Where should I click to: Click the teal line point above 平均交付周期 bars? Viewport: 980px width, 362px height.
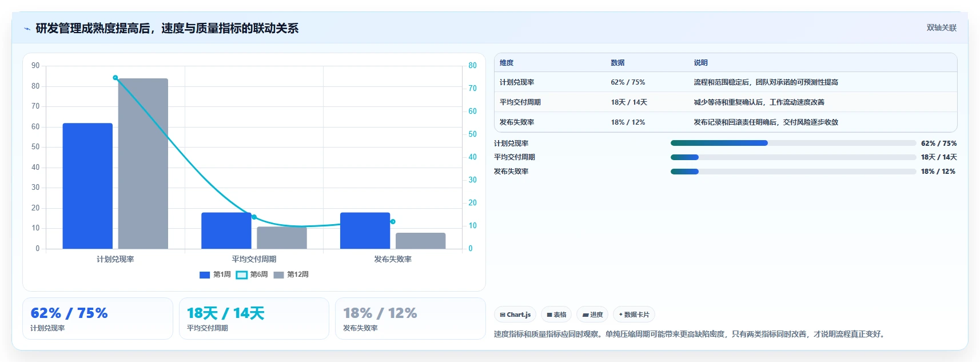pos(254,217)
